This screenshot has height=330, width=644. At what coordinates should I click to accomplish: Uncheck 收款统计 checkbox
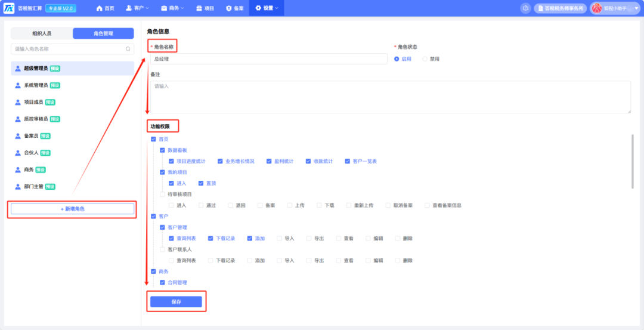point(308,161)
